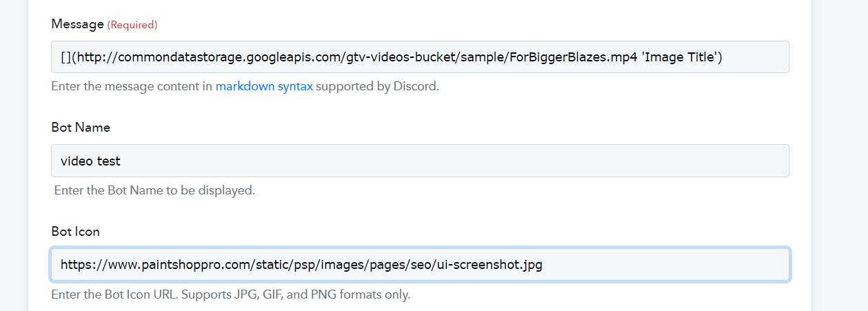Click the "Message" field label

pos(77,24)
